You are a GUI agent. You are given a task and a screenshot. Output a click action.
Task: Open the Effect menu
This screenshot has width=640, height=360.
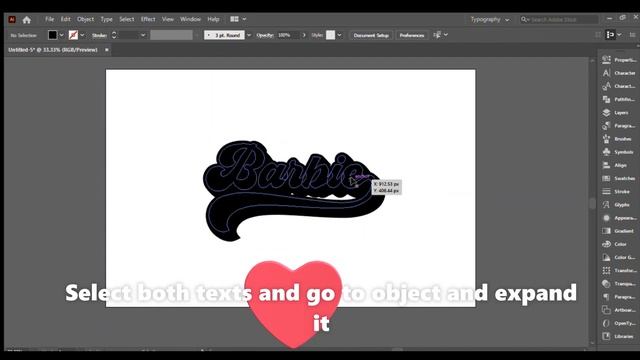[x=148, y=19]
